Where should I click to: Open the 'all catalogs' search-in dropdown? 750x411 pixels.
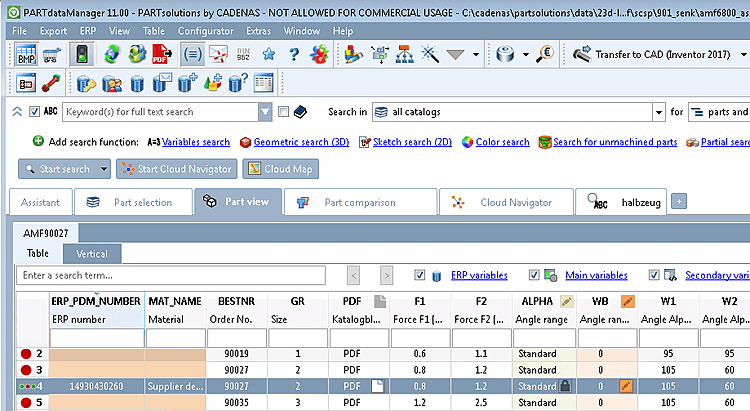(659, 112)
